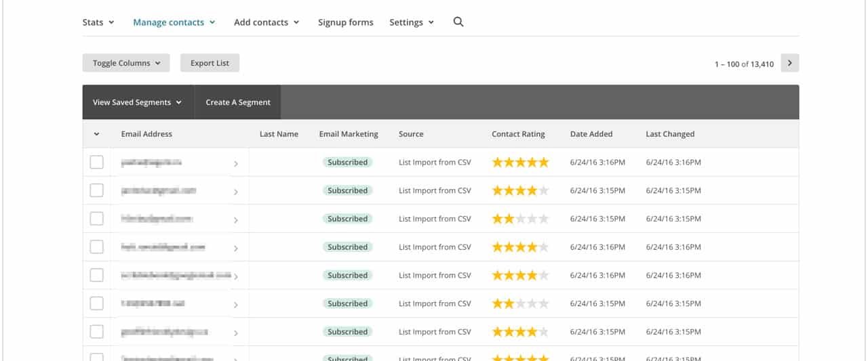Sort by Contact Rating column header
Screen dimensions: 868x361
pyautogui.click(x=518, y=134)
